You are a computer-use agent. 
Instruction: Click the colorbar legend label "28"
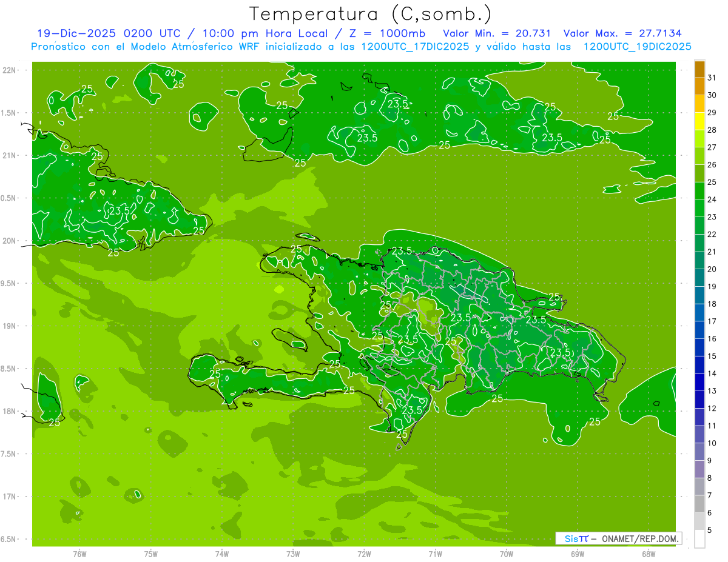point(712,130)
